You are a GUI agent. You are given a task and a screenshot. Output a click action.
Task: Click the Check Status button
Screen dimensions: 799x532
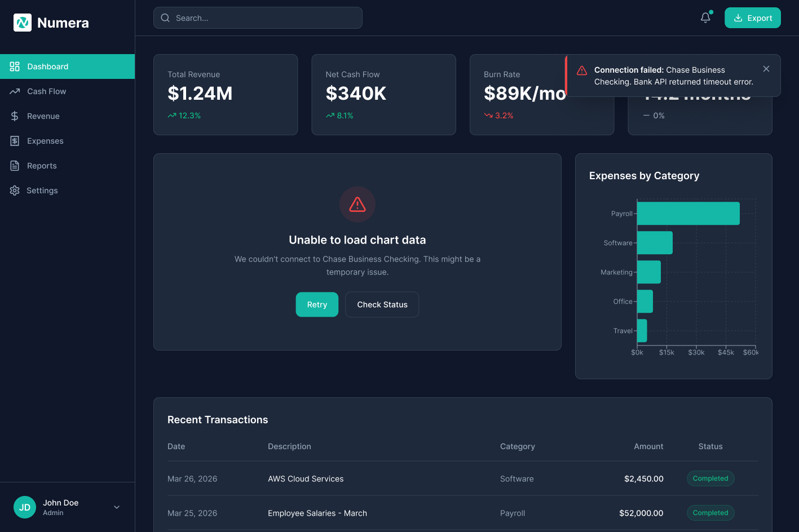382,304
